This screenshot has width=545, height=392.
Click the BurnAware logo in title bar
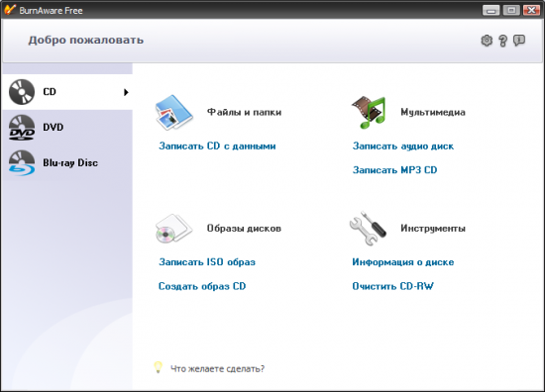(x=10, y=10)
